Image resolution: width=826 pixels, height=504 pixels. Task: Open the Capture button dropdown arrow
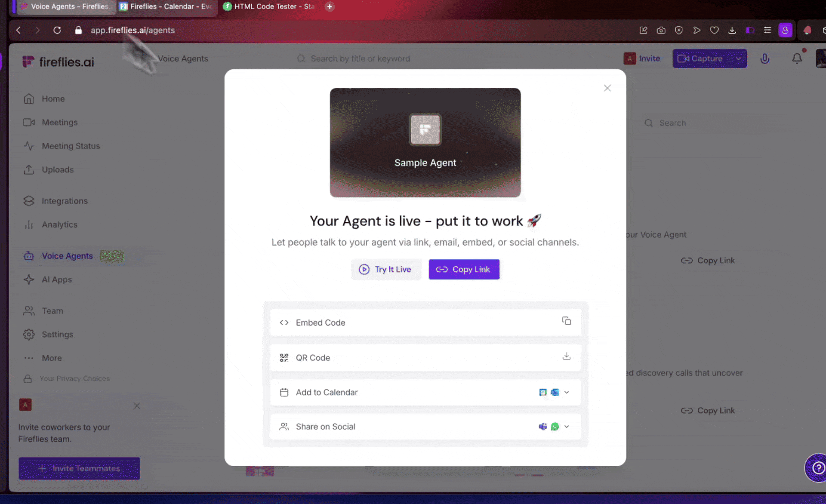click(738, 58)
